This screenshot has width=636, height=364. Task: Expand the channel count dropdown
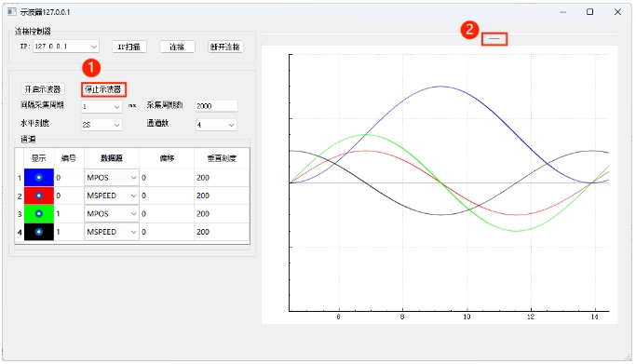click(x=216, y=125)
